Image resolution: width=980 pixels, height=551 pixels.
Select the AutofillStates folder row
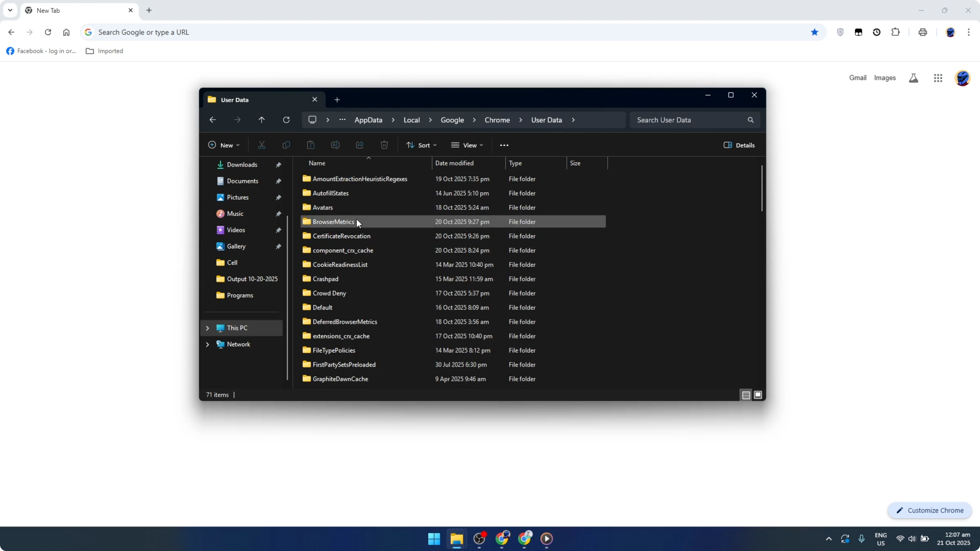[x=453, y=193]
